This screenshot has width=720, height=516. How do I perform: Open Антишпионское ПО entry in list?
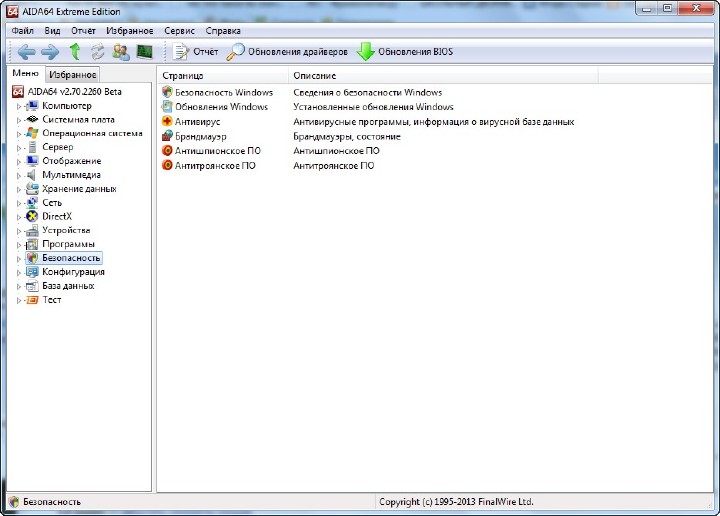coord(217,151)
